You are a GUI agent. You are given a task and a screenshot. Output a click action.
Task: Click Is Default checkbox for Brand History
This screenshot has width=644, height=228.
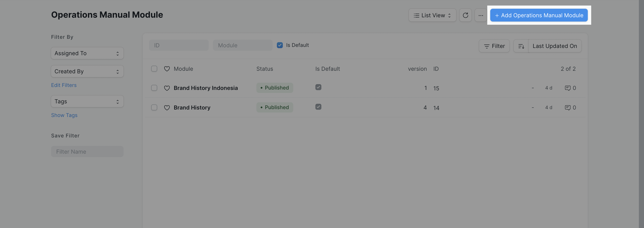coord(318,107)
